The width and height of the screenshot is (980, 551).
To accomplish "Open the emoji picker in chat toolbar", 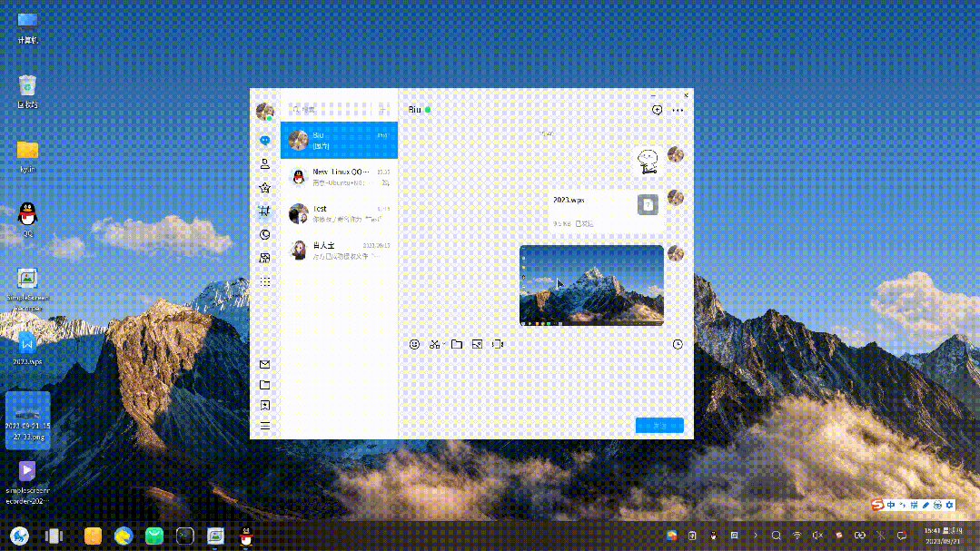I will 414,345.
